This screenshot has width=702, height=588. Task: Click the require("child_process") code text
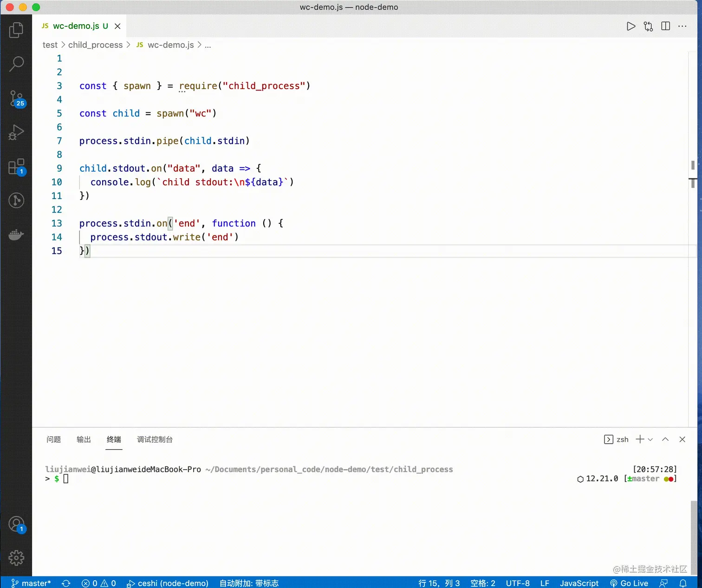(x=245, y=86)
